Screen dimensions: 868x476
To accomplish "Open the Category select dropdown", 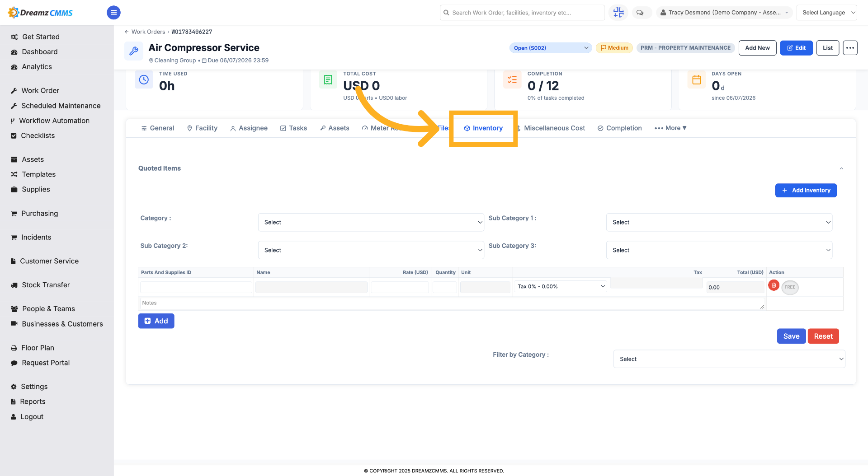I will click(371, 222).
